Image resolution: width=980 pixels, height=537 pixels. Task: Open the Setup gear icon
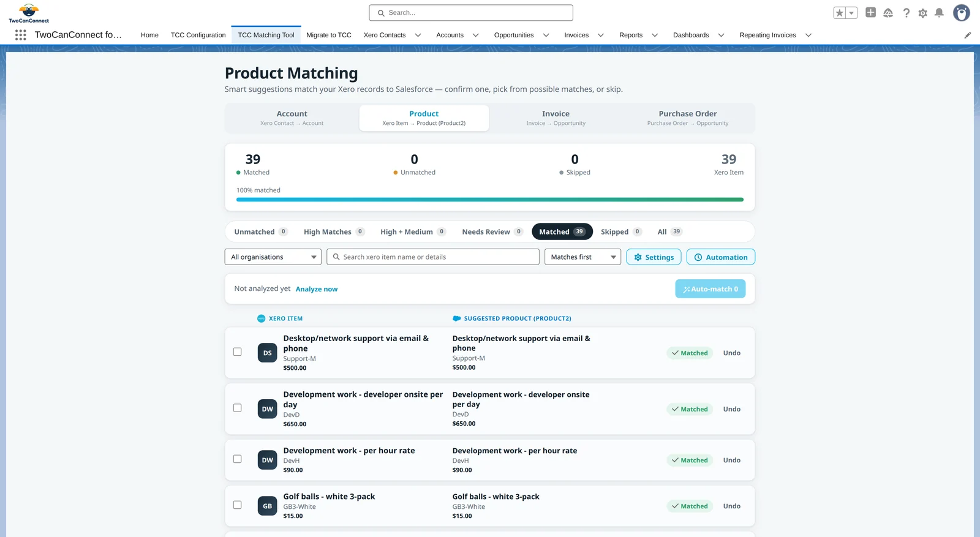tap(923, 13)
